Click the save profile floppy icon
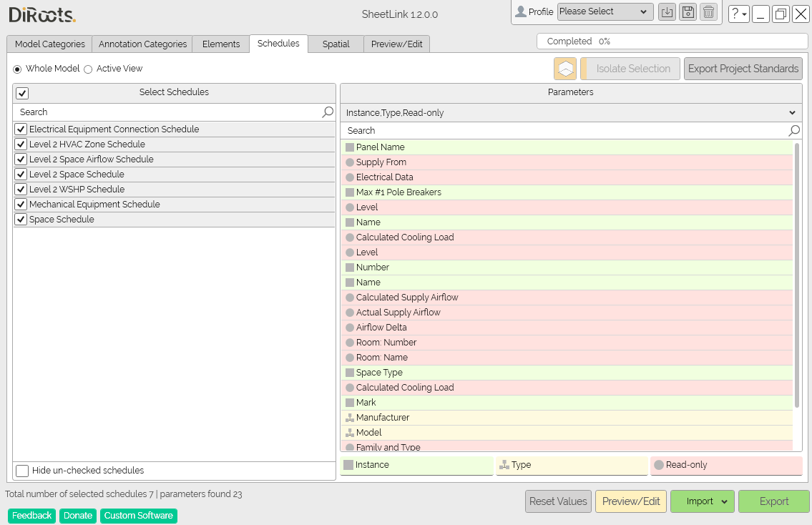Screen dimensions: 812x525 coord(688,12)
